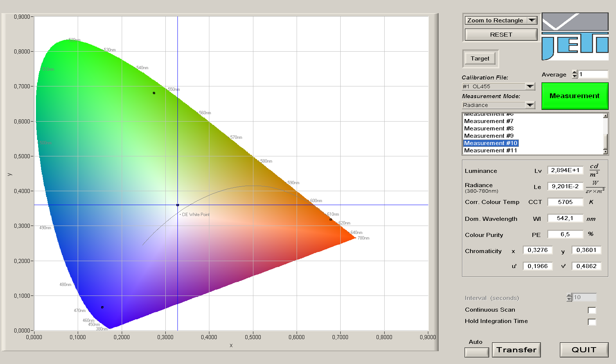Image resolution: width=616 pixels, height=364 pixels.
Task: Enable the Continuous Scan checkbox
Action: coord(591,310)
